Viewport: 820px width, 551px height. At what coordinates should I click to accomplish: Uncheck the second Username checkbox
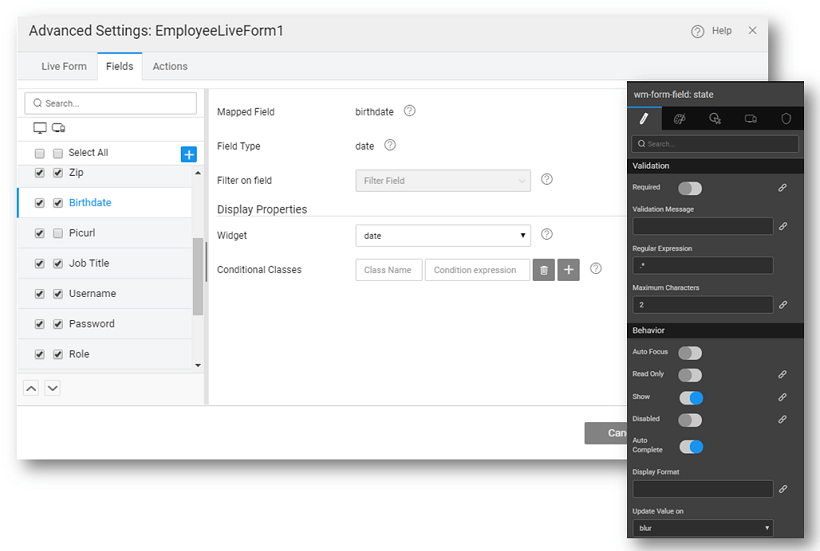[x=58, y=294]
